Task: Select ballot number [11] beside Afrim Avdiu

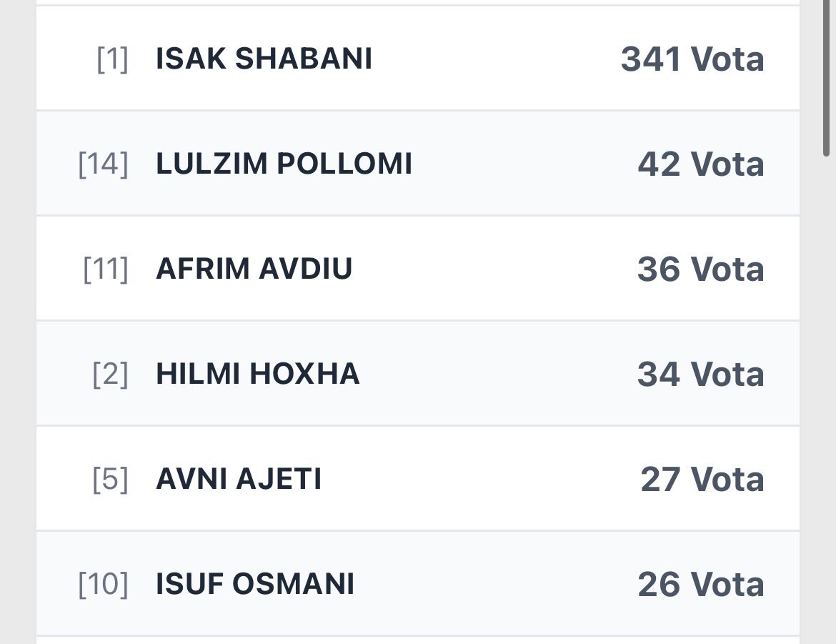Action: [x=105, y=269]
